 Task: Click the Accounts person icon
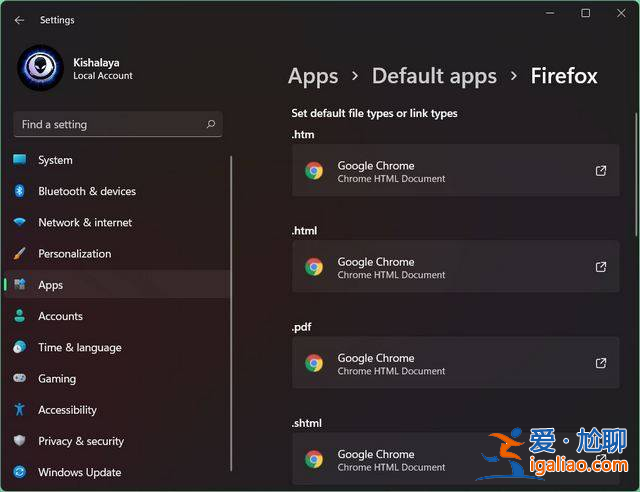[x=20, y=316]
